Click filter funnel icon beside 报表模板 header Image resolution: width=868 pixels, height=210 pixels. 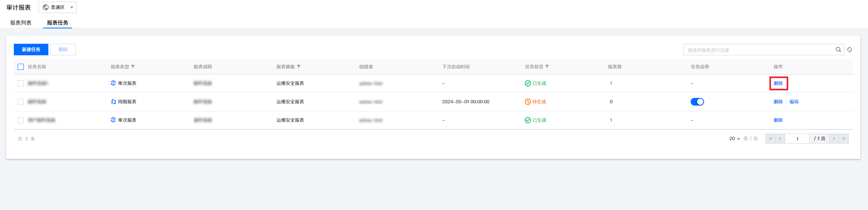[x=299, y=67]
